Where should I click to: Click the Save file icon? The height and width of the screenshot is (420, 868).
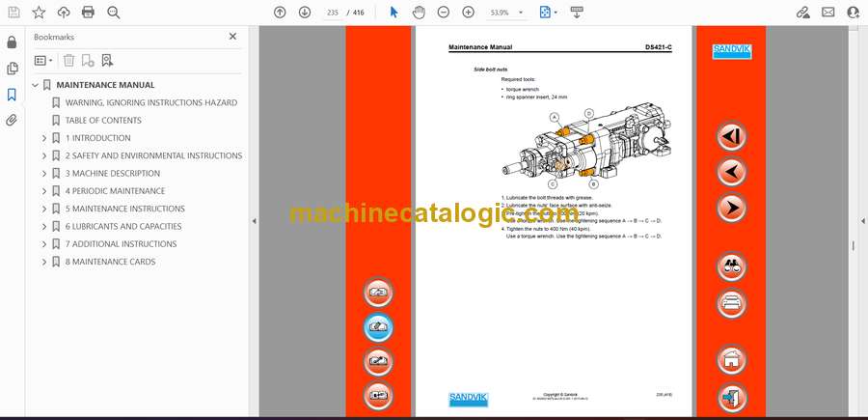tap(14, 13)
